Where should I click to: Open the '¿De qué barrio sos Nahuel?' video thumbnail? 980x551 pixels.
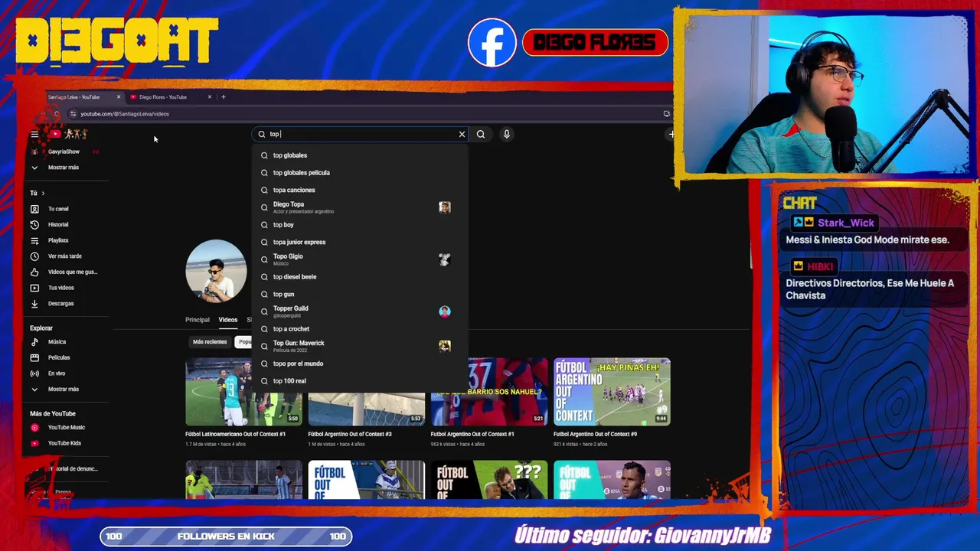pyautogui.click(x=489, y=392)
